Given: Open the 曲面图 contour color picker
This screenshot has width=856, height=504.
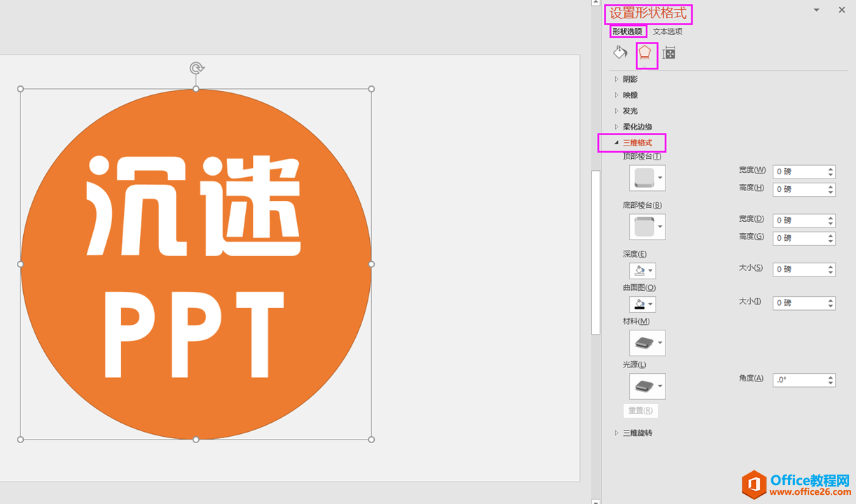Looking at the screenshot, I should tap(642, 304).
